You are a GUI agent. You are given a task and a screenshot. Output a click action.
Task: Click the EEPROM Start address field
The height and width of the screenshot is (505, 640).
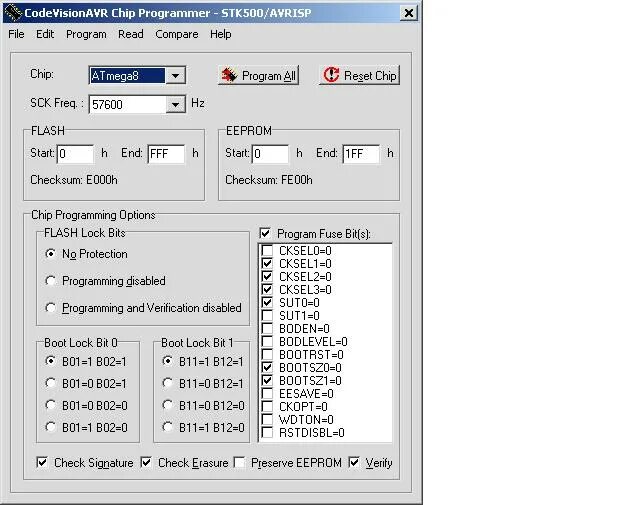[271, 154]
